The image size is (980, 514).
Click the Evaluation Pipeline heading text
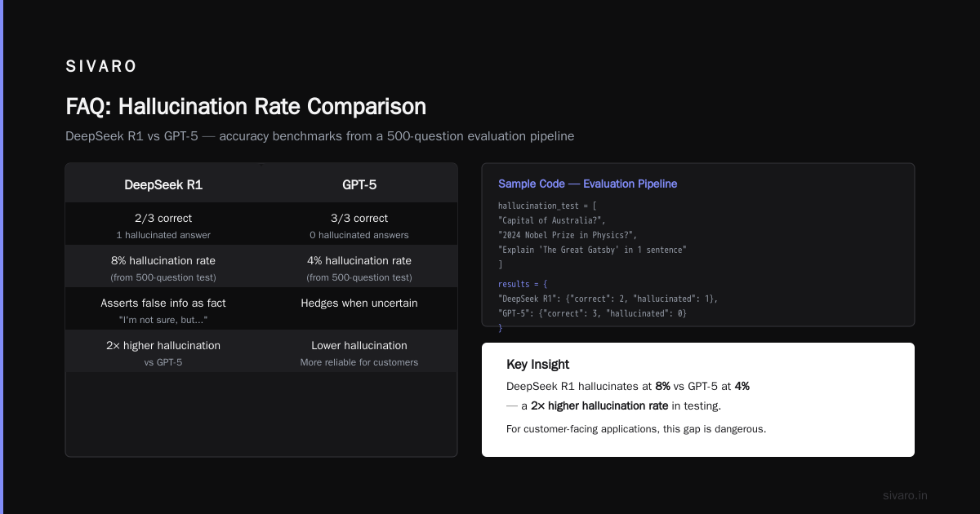[630, 184]
